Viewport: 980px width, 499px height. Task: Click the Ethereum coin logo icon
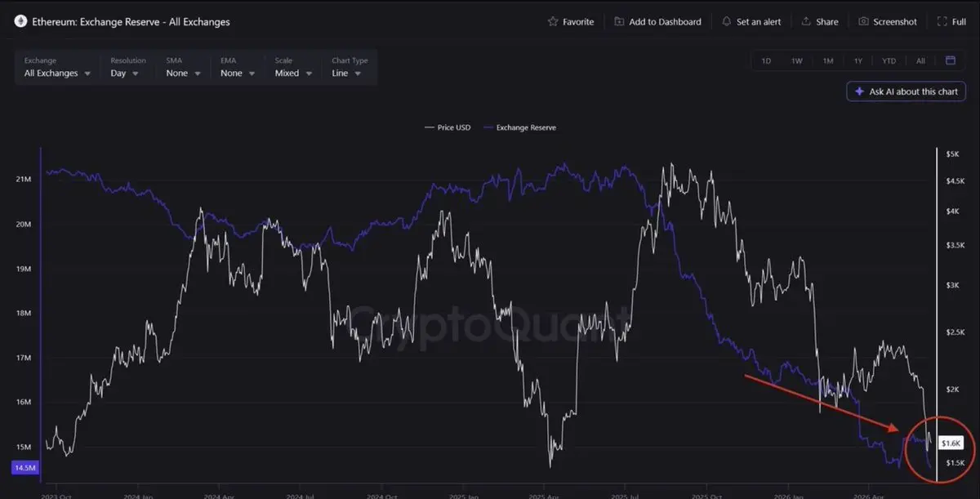20,21
